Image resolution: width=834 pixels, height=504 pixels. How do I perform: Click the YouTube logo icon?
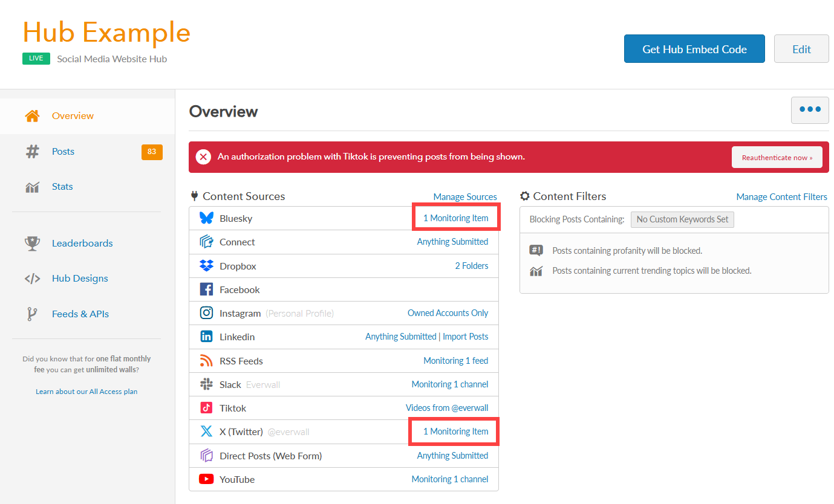(206, 479)
